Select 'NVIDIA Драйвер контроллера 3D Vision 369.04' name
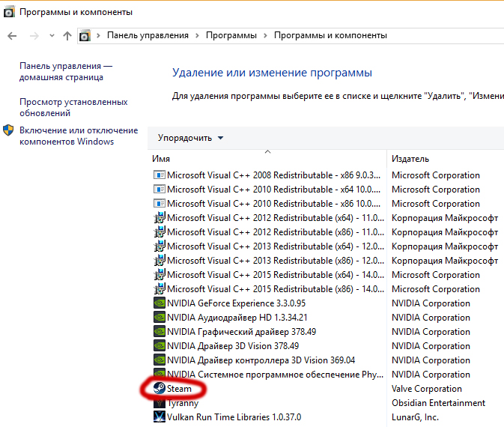 click(261, 360)
